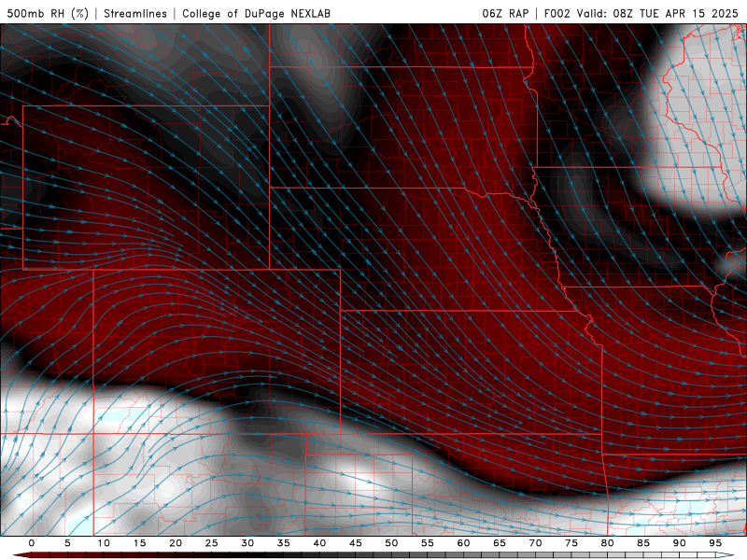
Task: Click the '95' value on color scale
Action: point(715,543)
